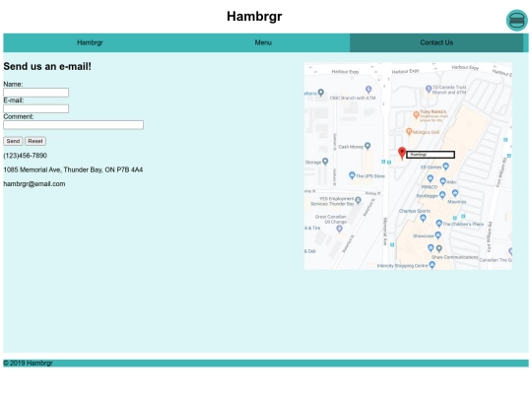The image size is (532, 399).
Task: Click the © 2019 Hambrgr footer text
Action: (x=28, y=363)
